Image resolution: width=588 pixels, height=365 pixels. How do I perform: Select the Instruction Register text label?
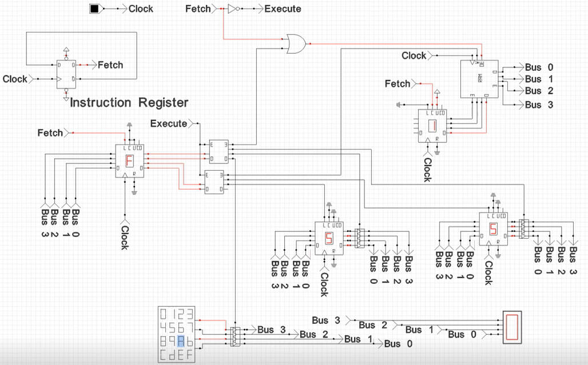(129, 102)
